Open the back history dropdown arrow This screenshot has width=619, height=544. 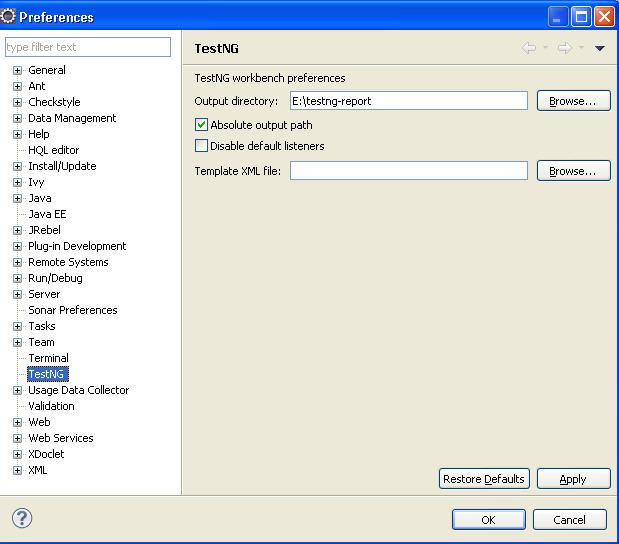[x=546, y=47]
